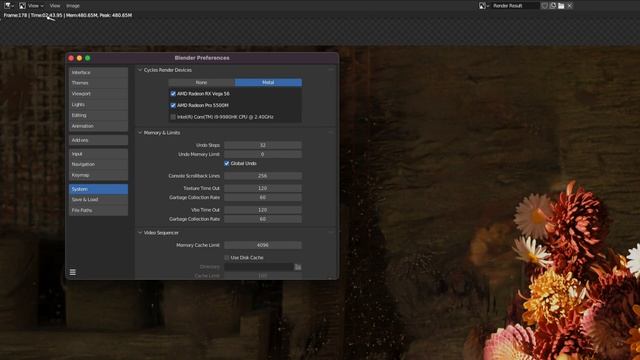This screenshot has width=640, height=360.
Task: Open the Keymap preferences tab
Action: point(98,175)
